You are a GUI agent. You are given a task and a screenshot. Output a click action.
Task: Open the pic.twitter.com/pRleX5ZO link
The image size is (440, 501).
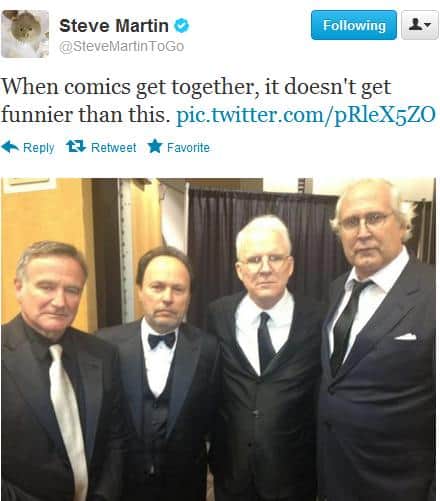pos(306,115)
